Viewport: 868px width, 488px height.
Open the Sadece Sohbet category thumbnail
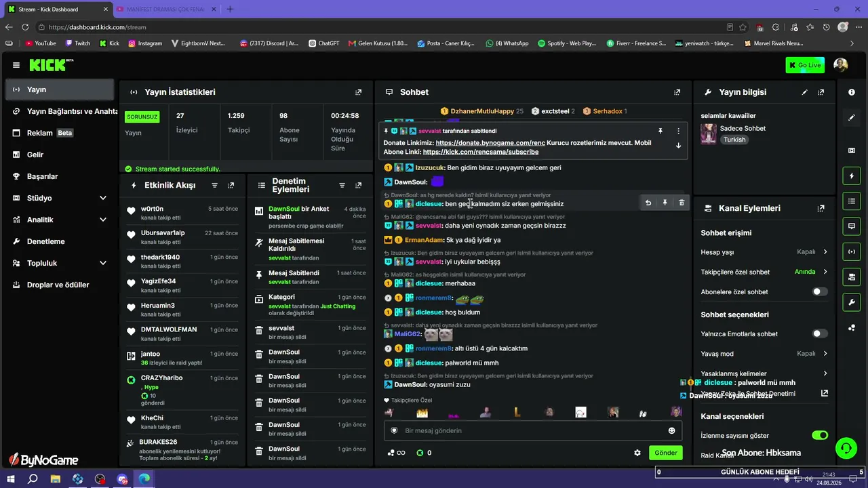[x=709, y=134]
